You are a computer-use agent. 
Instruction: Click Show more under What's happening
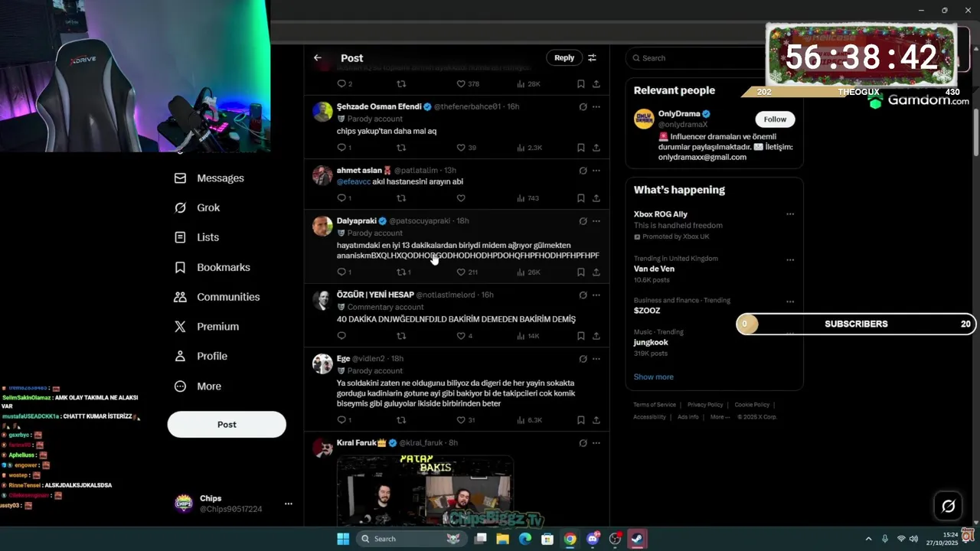click(x=653, y=377)
